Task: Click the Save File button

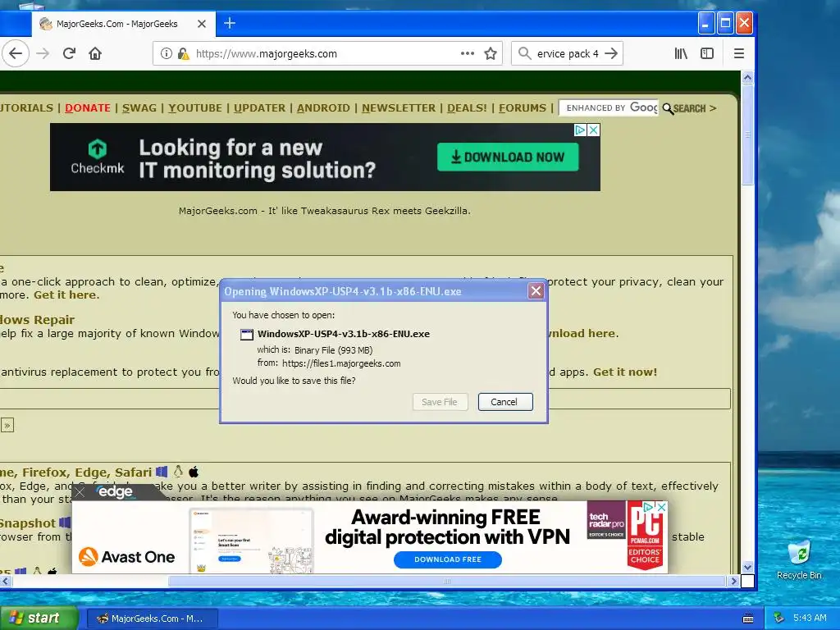Action: (x=440, y=402)
